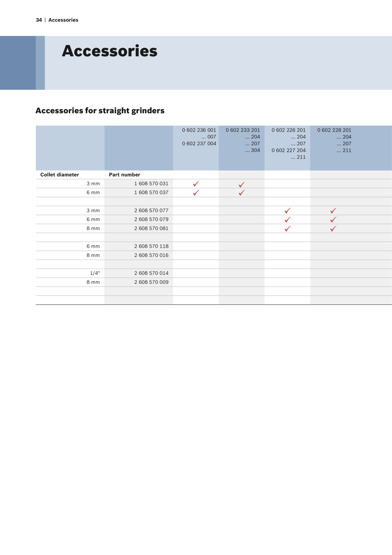Viewport: 392px width, 555px height.
Task: Click "8 mm" in the 2 608 570 016 row
Action: [x=93, y=255]
